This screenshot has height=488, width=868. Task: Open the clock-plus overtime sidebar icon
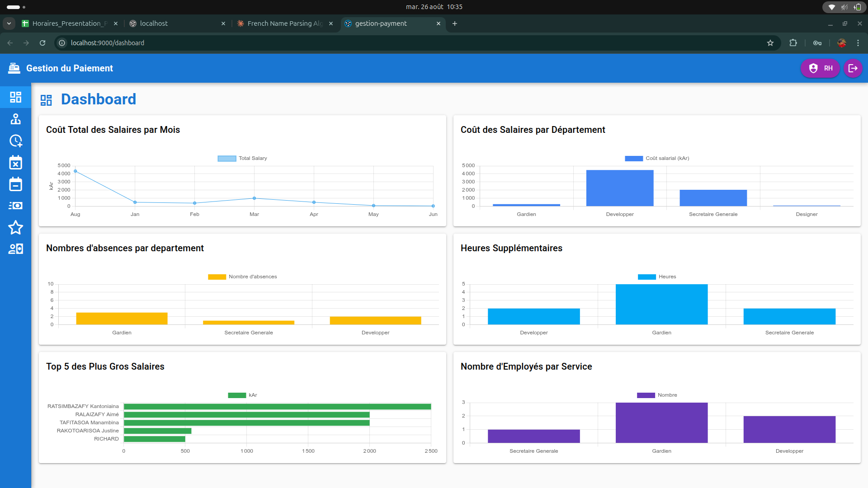[x=15, y=141]
